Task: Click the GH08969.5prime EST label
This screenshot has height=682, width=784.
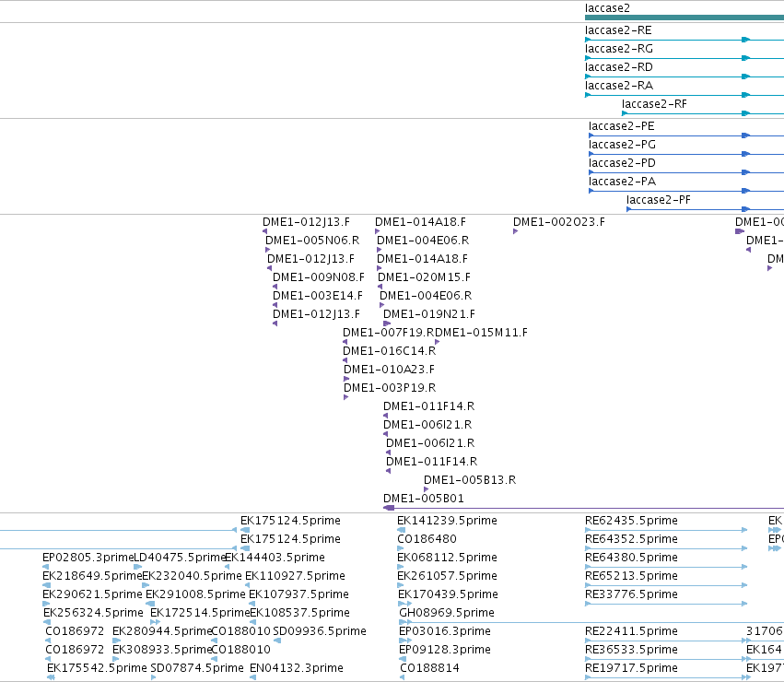Action: [447, 613]
